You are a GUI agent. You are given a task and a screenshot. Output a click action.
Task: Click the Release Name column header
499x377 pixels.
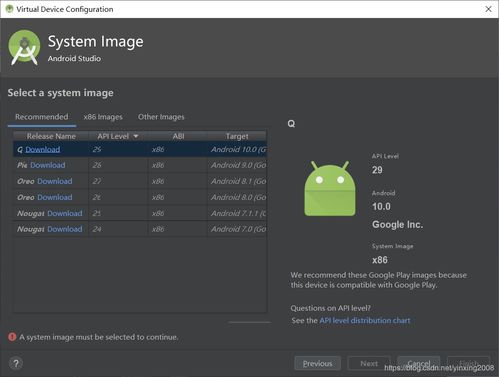[x=51, y=136]
